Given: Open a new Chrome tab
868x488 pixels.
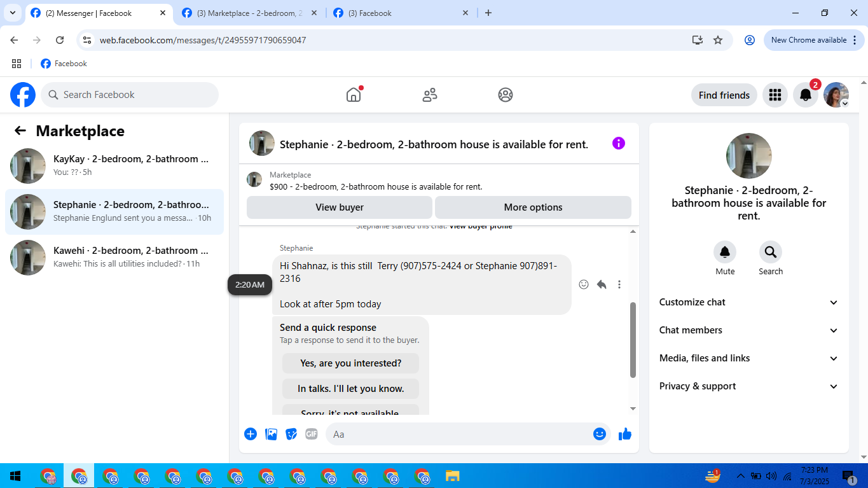Looking at the screenshot, I should [488, 13].
